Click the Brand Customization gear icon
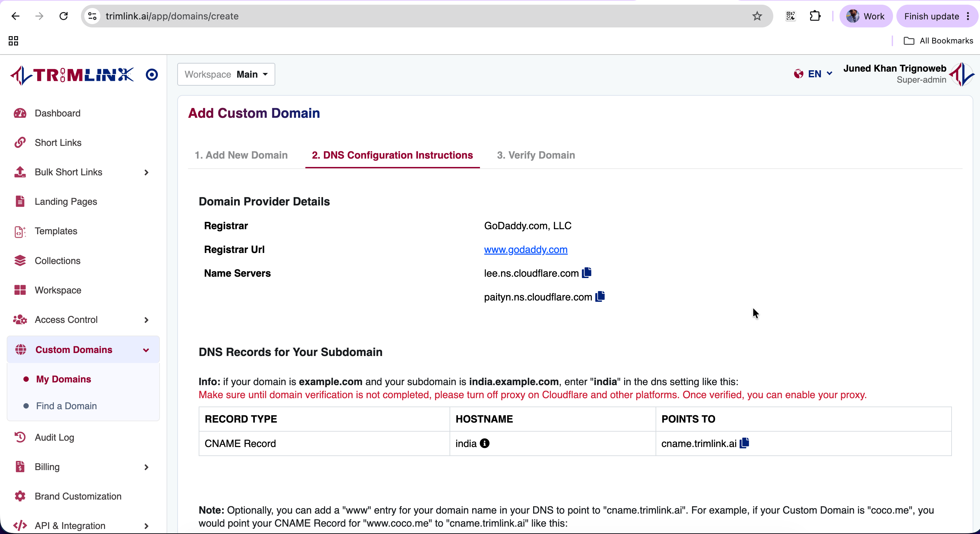The image size is (980, 534). point(20,496)
